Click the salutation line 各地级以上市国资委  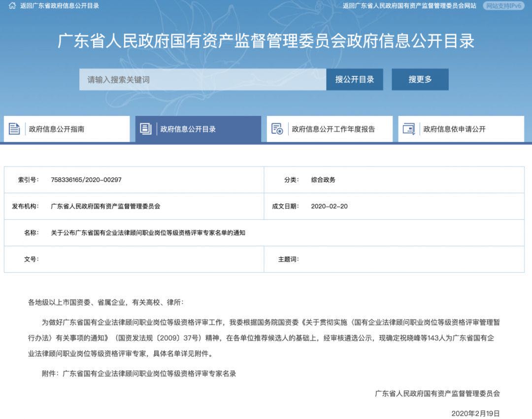click(106, 302)
